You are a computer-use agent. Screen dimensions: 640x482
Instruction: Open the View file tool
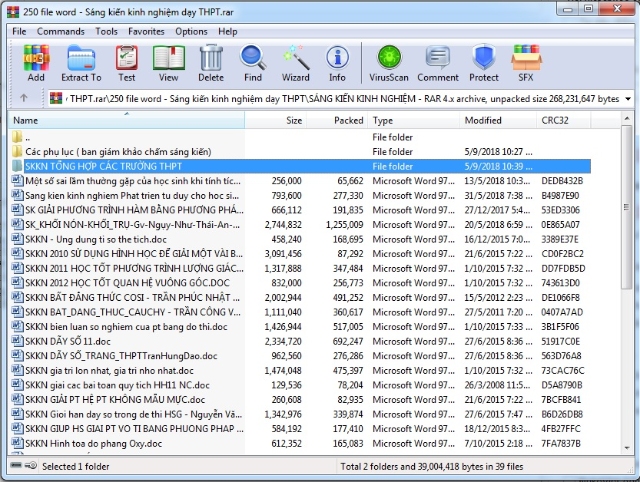(169, 63)
